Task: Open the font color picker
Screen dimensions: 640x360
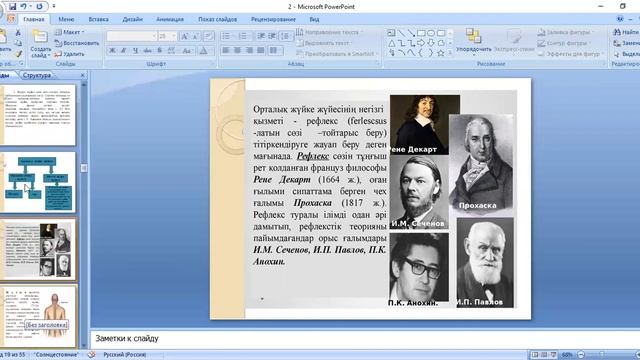Action: 203,51
